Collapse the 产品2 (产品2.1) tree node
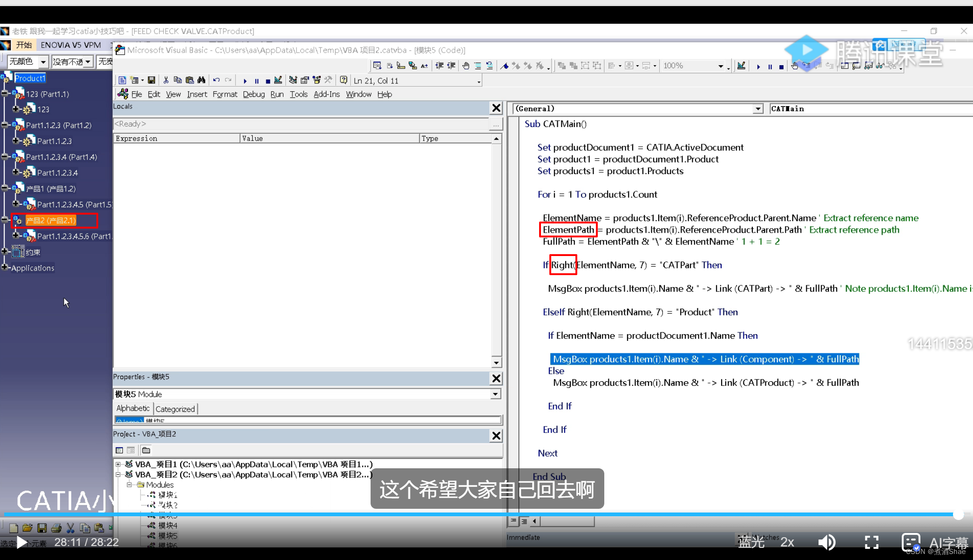Image resolution: width=973 pixels, height=560 pixels. click(x=5, y=220)
